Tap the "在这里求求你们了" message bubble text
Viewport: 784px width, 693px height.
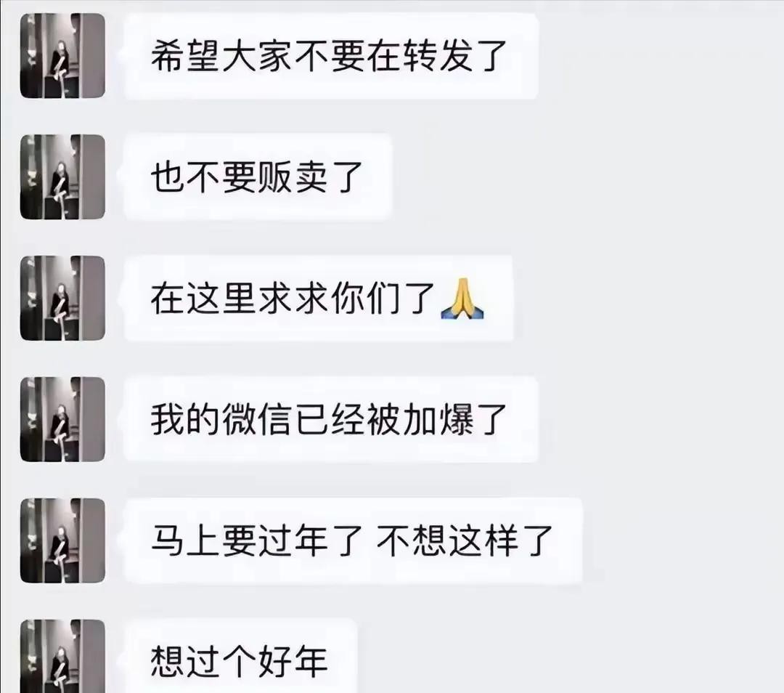tap(293, 299)
